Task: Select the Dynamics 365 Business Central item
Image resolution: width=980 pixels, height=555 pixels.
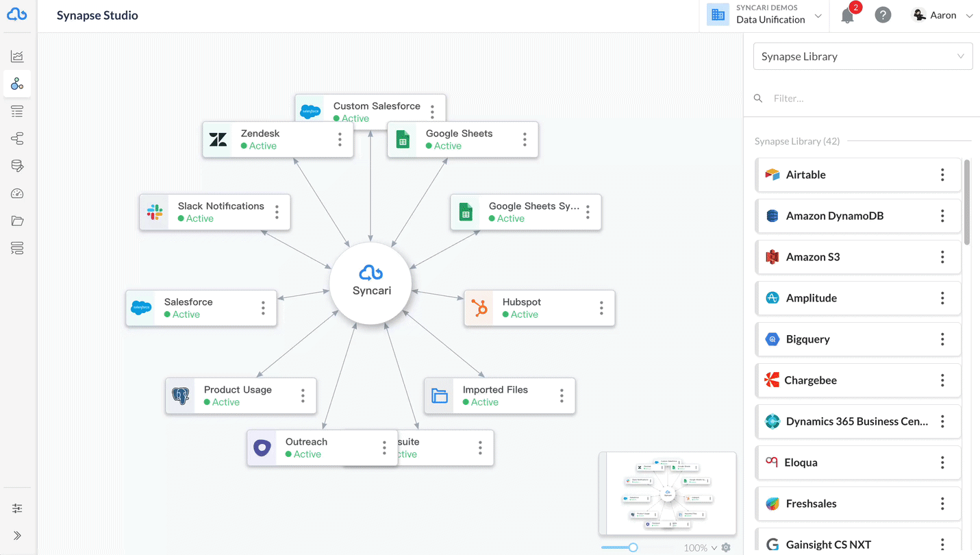Action: (x=858, y=421)
